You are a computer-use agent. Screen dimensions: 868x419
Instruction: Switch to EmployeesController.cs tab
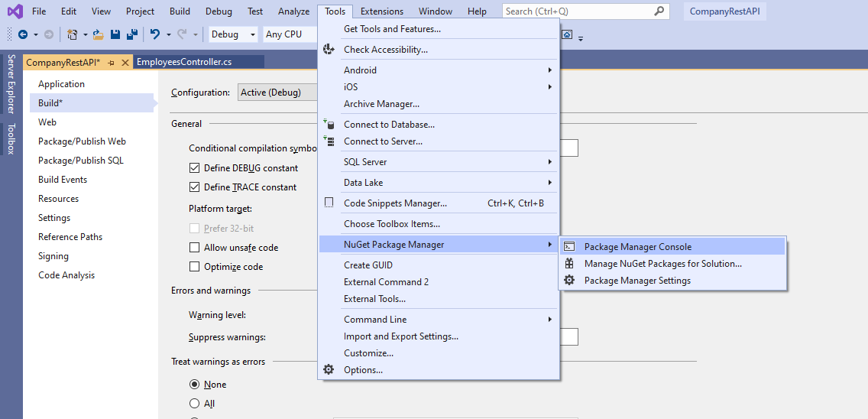pos(199,62)
